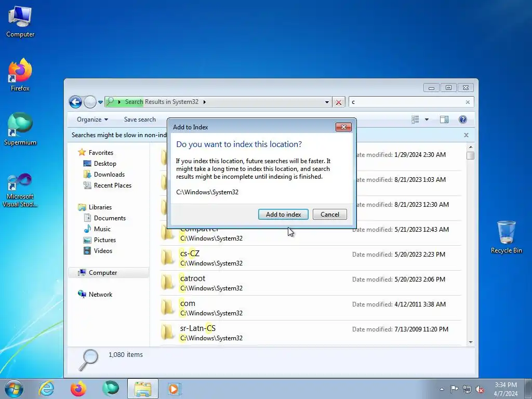The image size is (532, 399).
Task: Launch Supermium from the taskbar
Action: click(111, 389)
